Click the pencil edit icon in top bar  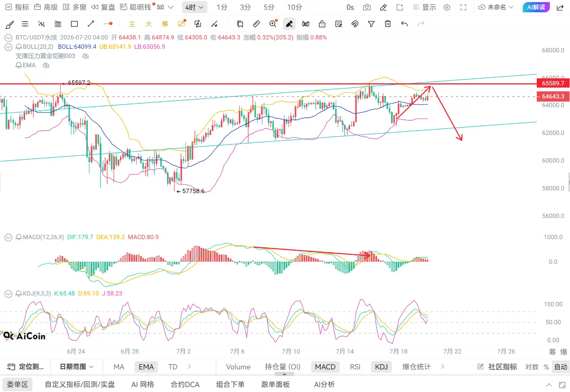[x=383, y=7]
